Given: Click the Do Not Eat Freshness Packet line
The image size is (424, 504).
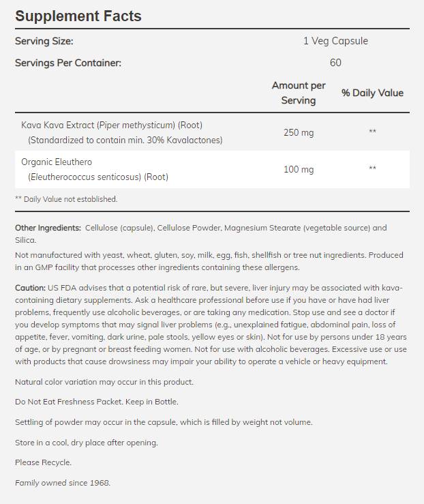Looking at the screenshot, I should [x=97, y=402].
